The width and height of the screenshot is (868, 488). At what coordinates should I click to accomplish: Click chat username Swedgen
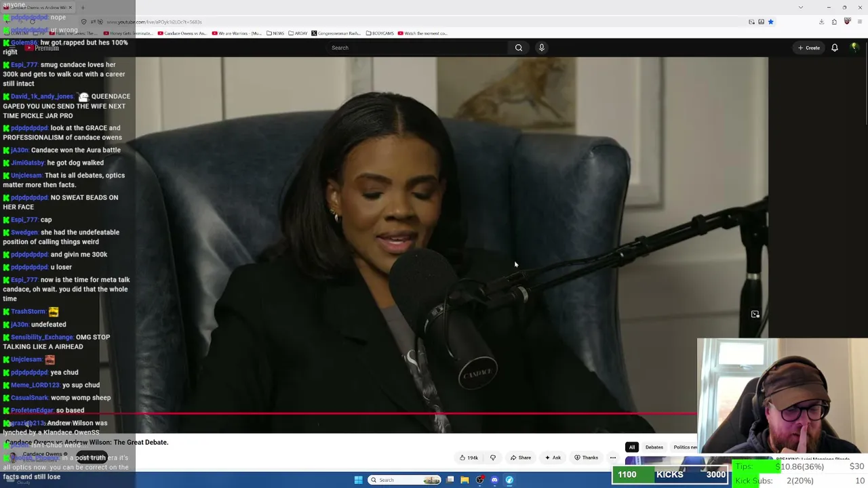(24, 232)
